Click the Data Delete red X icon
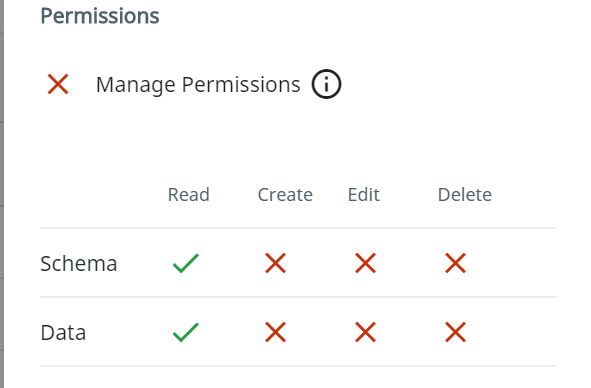Screen dimensions: 591x388 coord(455,332)
